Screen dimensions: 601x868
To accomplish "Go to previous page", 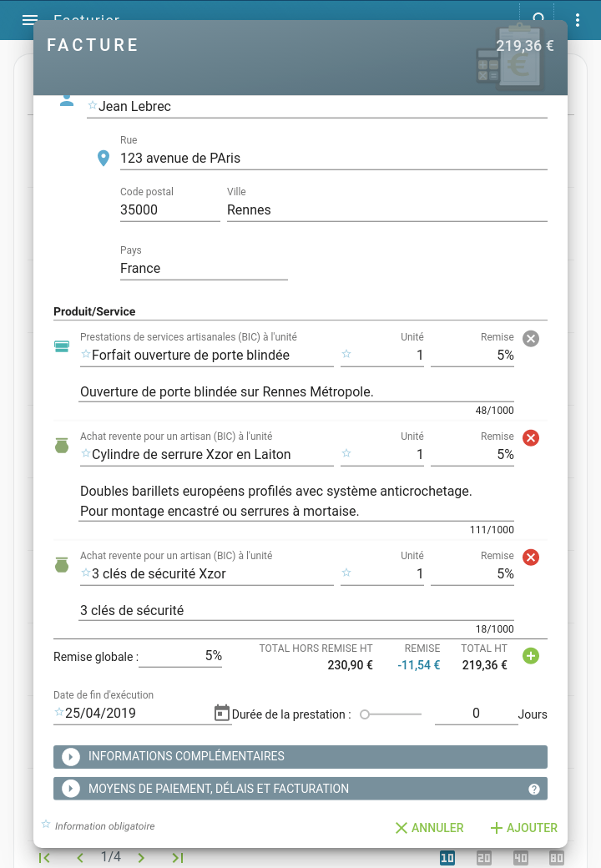I will click(80, 857).
